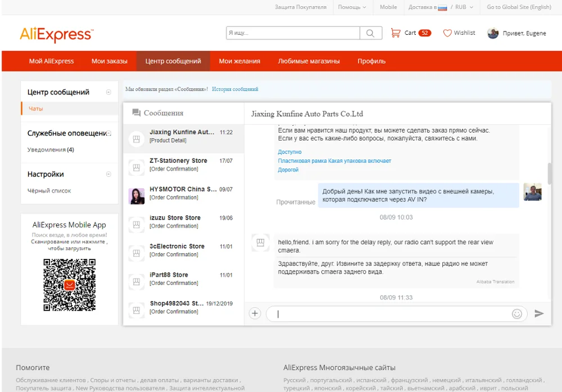Open Профиль tab
The image size is (562, 392).
click(371, 61)
